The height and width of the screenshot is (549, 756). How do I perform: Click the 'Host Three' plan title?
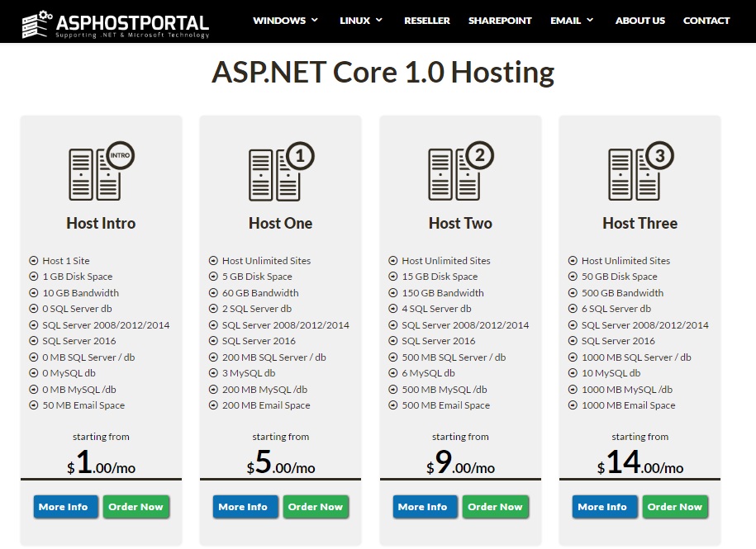tap(640, 223)
